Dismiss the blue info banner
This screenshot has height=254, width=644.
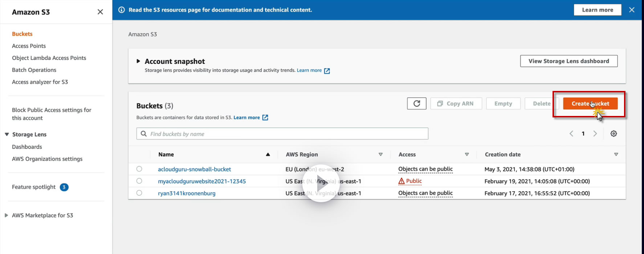(x=632, y=10)
